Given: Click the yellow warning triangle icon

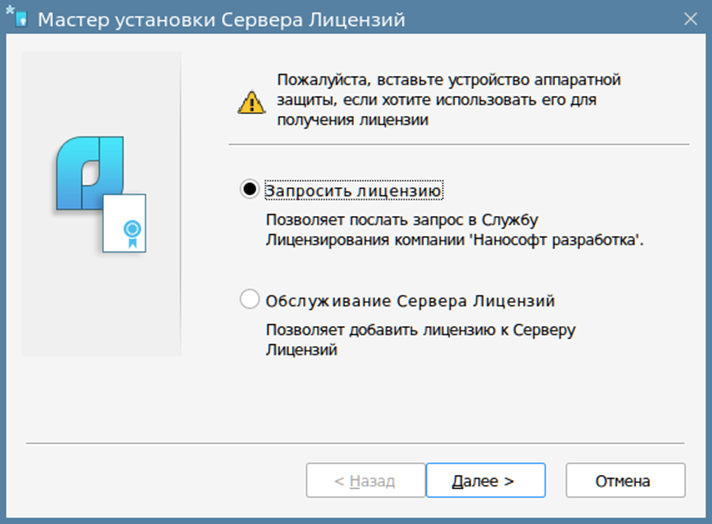Looking at the screenshot, I should pyautogui.click(x=251, y=102).
